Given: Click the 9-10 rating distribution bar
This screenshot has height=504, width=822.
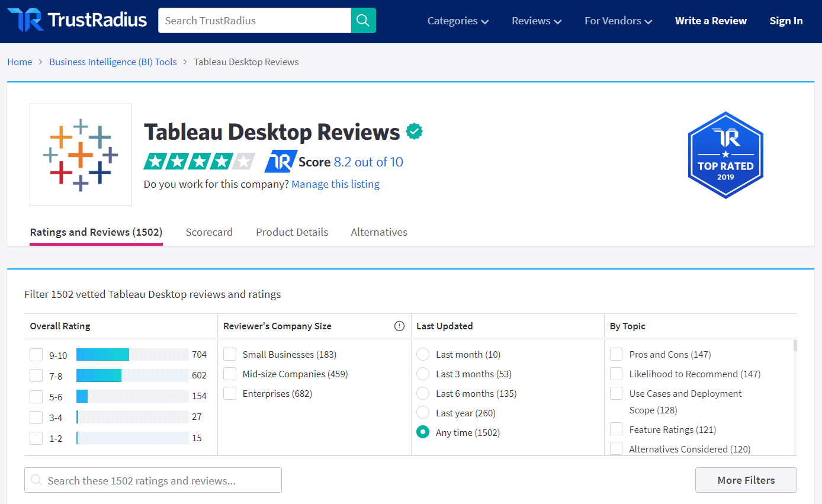Looking at the screenshot, I should coord(133,355).
